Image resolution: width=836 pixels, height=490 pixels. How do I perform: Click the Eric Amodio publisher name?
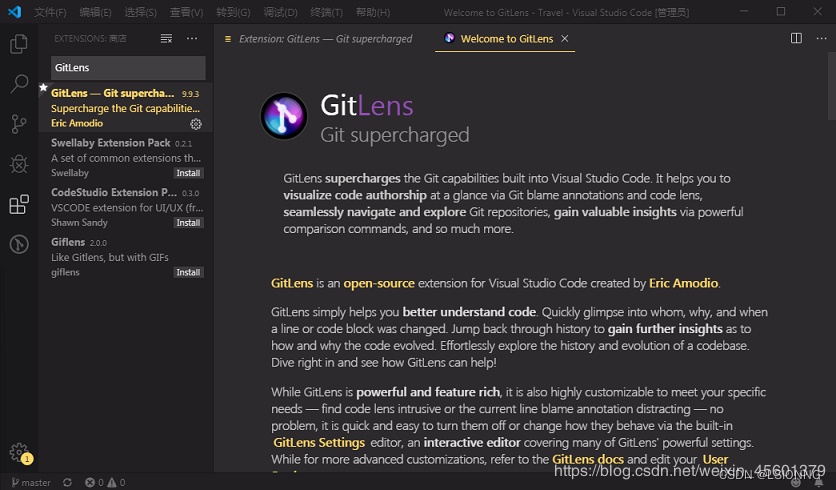coord(77,123)
